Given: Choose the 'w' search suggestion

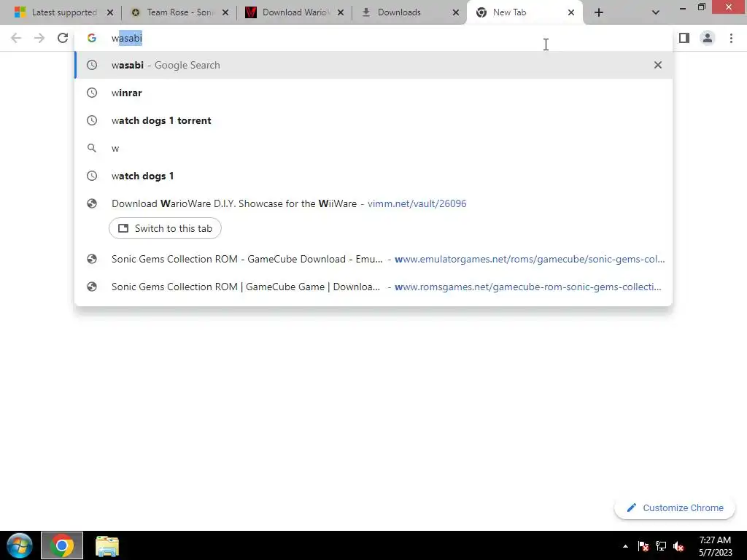Looking at the screenshot, I should tap(373, 148).
